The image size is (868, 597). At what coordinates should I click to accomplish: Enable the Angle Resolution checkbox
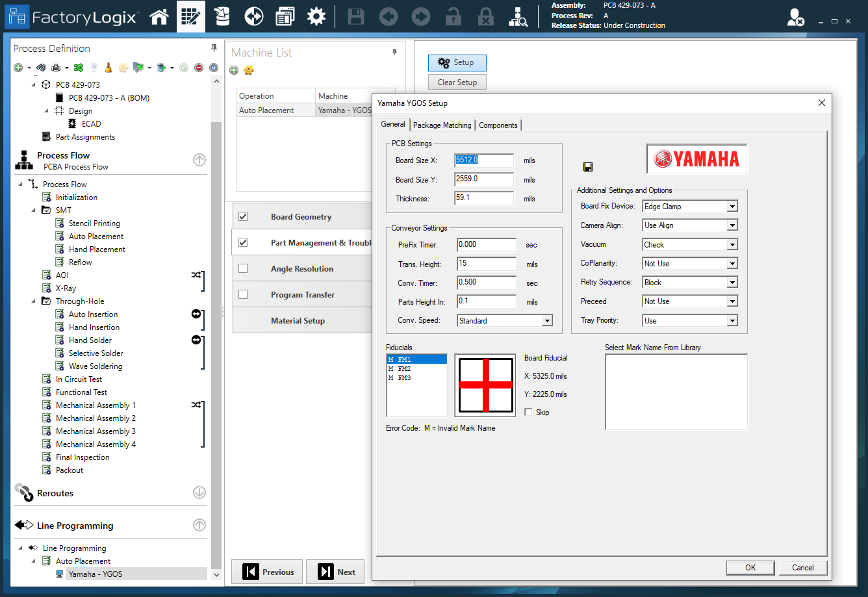(244, 268)
